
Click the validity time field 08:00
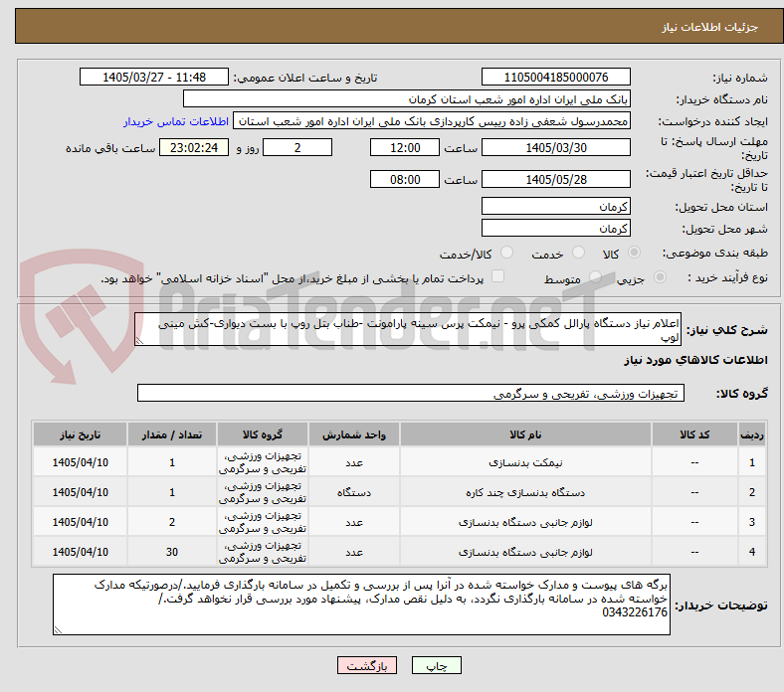tap(405, 179)
